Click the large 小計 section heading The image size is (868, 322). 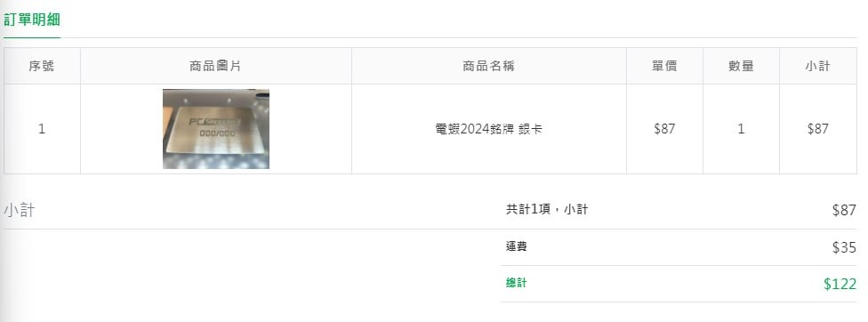click(20, 210)
